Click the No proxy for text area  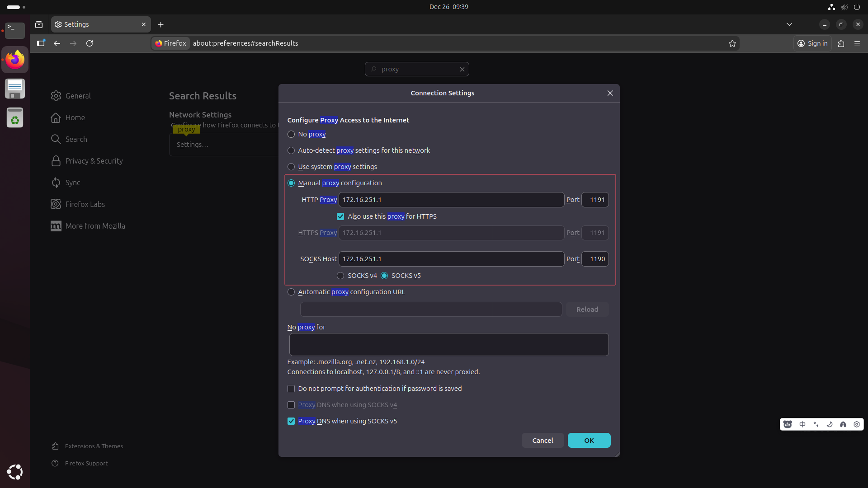[448, 344]
